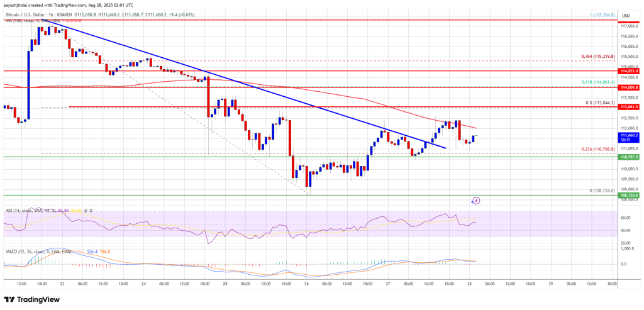
Task: Click the TradingView logo at bottom left
Action: [31, 299]
